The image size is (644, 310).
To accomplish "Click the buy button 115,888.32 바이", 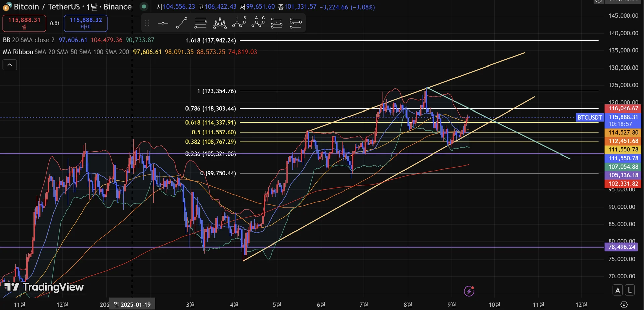I will point(86,23).
